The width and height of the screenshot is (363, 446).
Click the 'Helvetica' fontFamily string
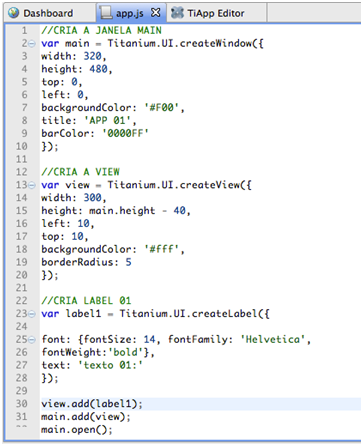(x=273, y=340)
